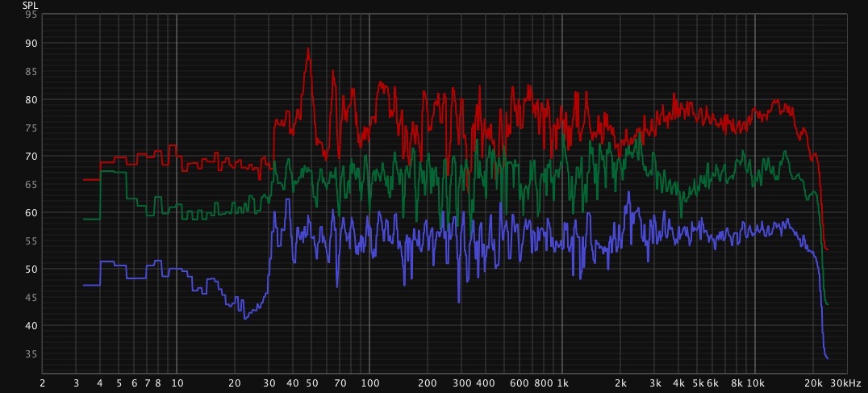Select the 20 Hz frequency axis label
This screenshot has width=868, height=393.
[235, 383]
